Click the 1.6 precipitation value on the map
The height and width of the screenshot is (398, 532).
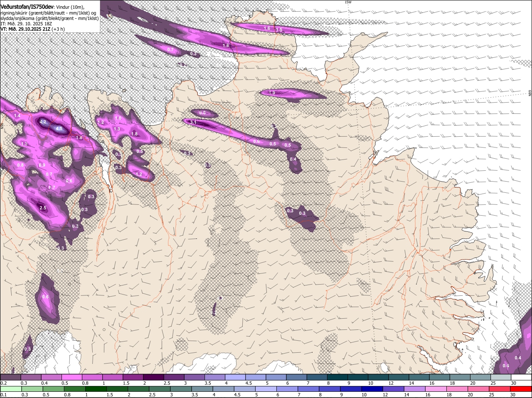(267, 29)
